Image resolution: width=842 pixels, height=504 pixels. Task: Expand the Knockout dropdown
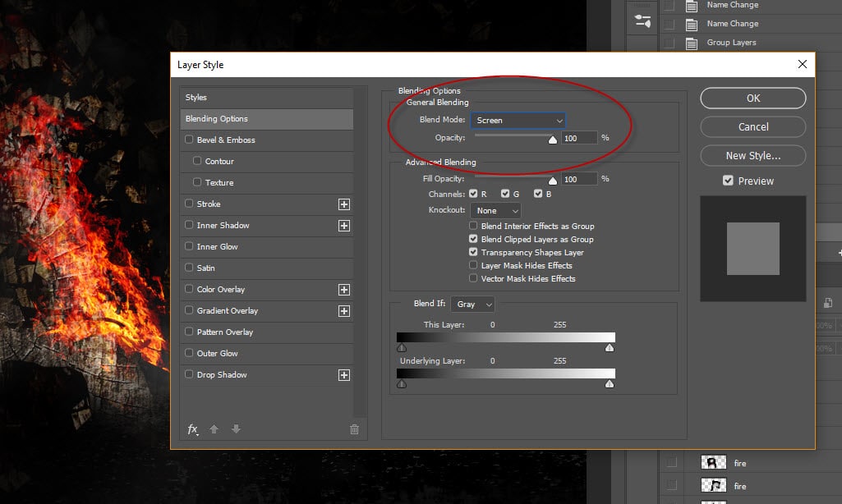point(495,211)
